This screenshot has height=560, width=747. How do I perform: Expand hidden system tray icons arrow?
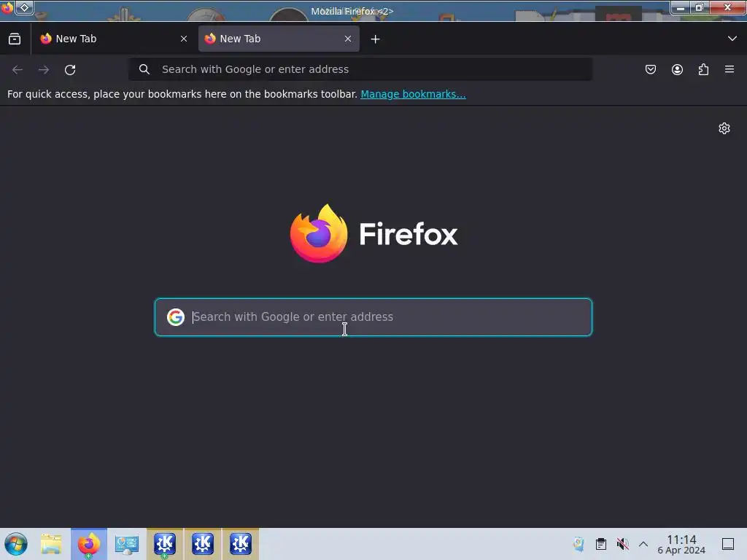click(x=643, y=544)
